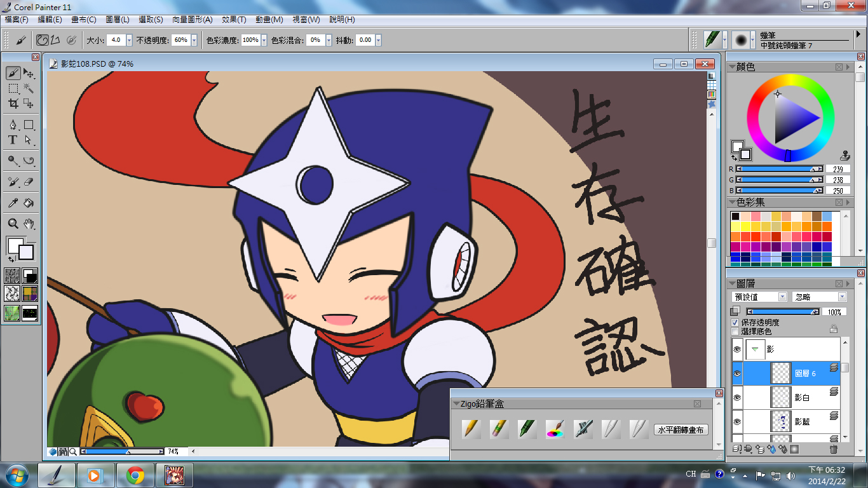Pick the Text tool in the toolbox
The image size is (868, 488).
[x=13, y=140]
